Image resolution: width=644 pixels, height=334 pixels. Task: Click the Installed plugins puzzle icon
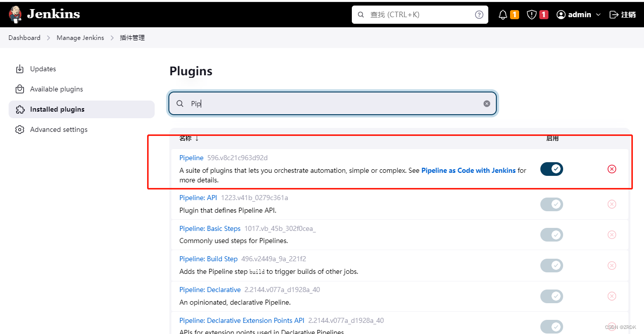[20, 109]
